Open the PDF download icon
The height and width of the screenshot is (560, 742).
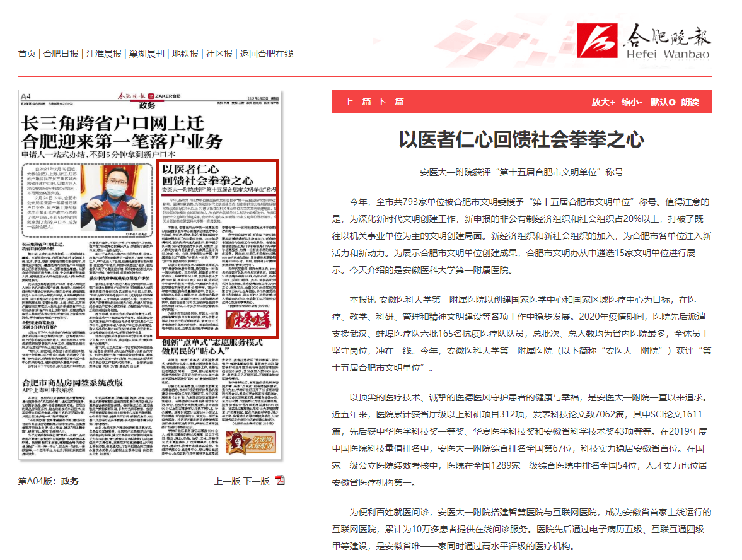[x=280, y=481]
